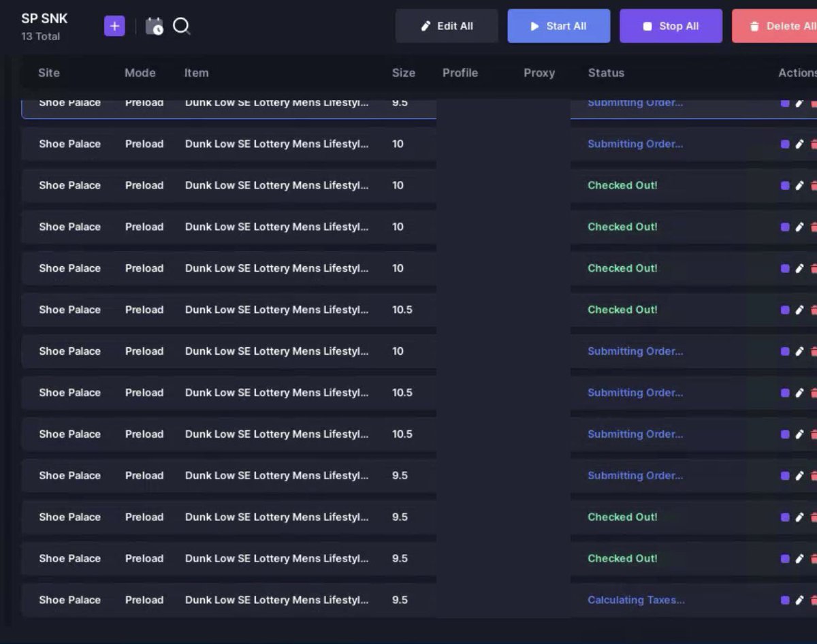Open task search with magnifier icon
Image resolution: width=817 pixels, height=644 pixels.
tap(181, 26)
